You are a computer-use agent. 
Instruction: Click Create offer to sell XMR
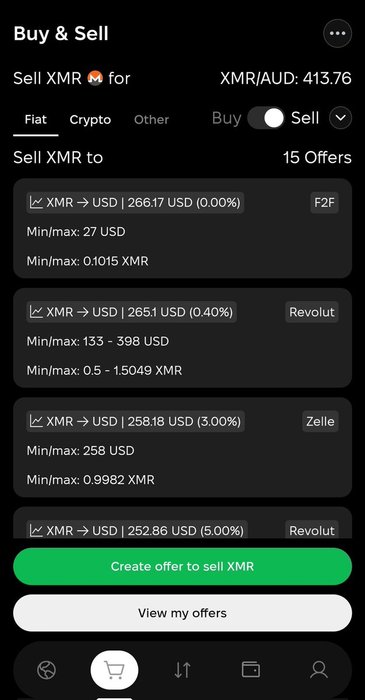182,567
